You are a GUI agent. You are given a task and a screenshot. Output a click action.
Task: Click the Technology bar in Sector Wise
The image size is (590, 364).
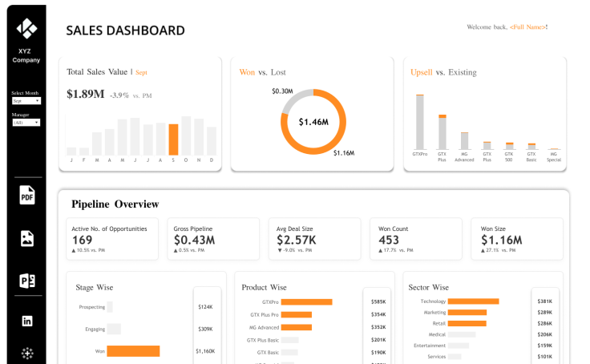[x=473, y=301]
